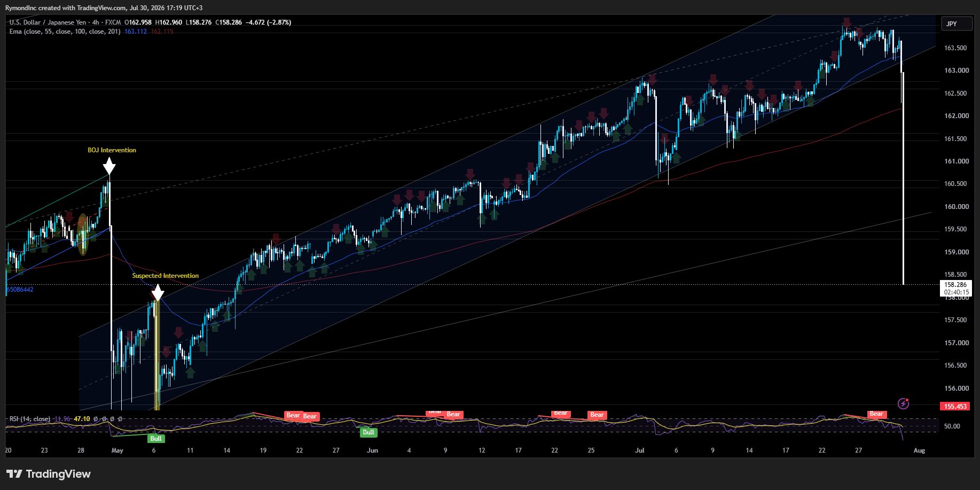The width and height of the screenshot is (980, 490).
Task: Click the 161.000 price scale label
Action: (x=957, y=161)
